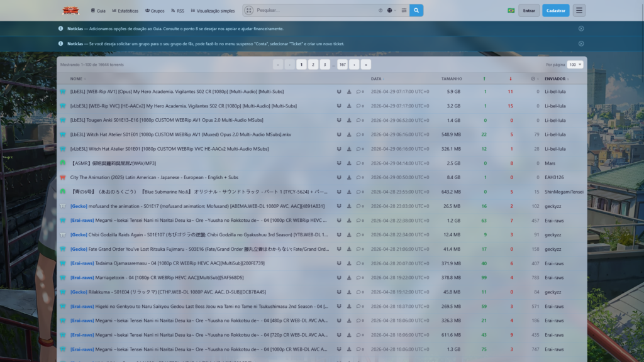Download the City The Animation torrent file

349,177
